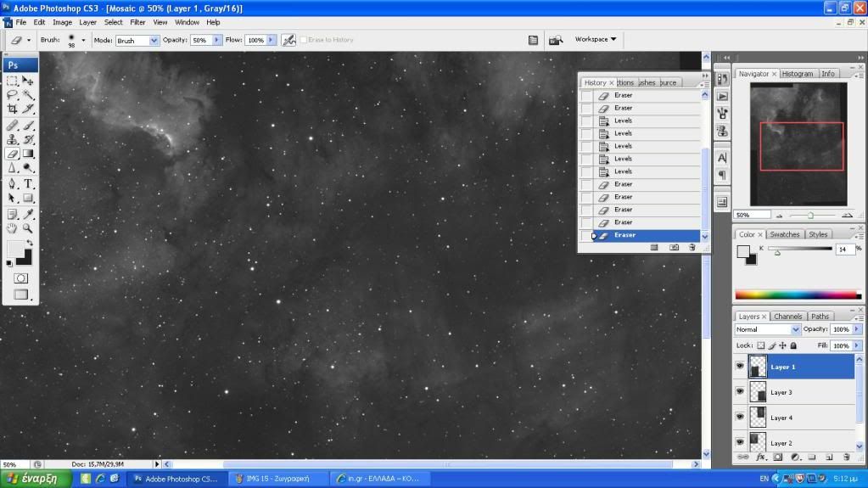Select the Hand tool
868x488 pixels.
(12, 228)
